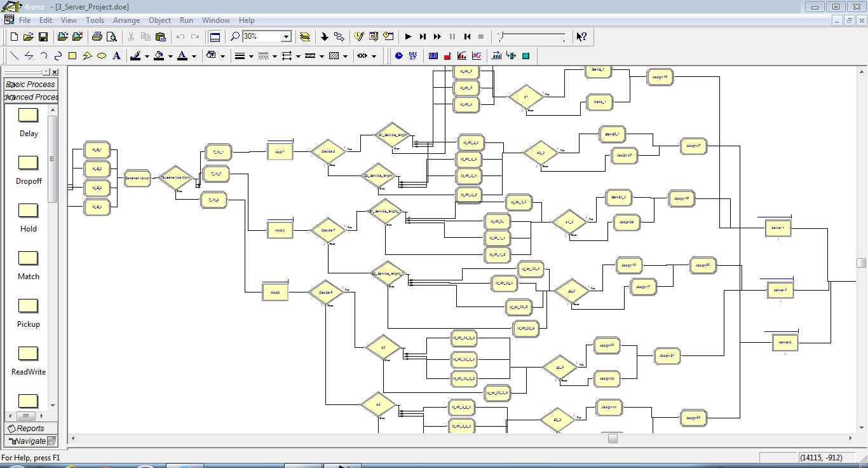Screen dimensions: 868x468
Task: Select the Delay module in panel
Action: click(29, 121)
